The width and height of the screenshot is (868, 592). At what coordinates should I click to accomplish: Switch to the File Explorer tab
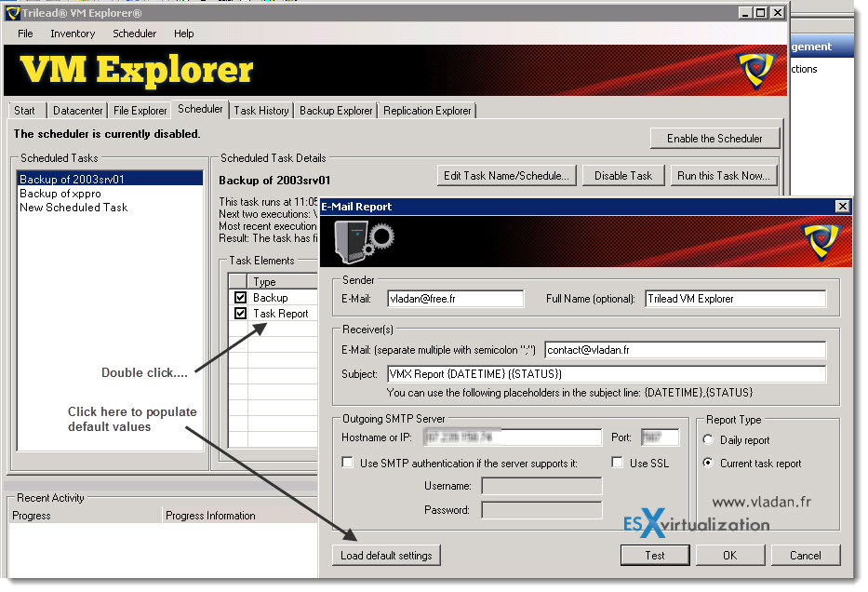(x=140, y=110)
